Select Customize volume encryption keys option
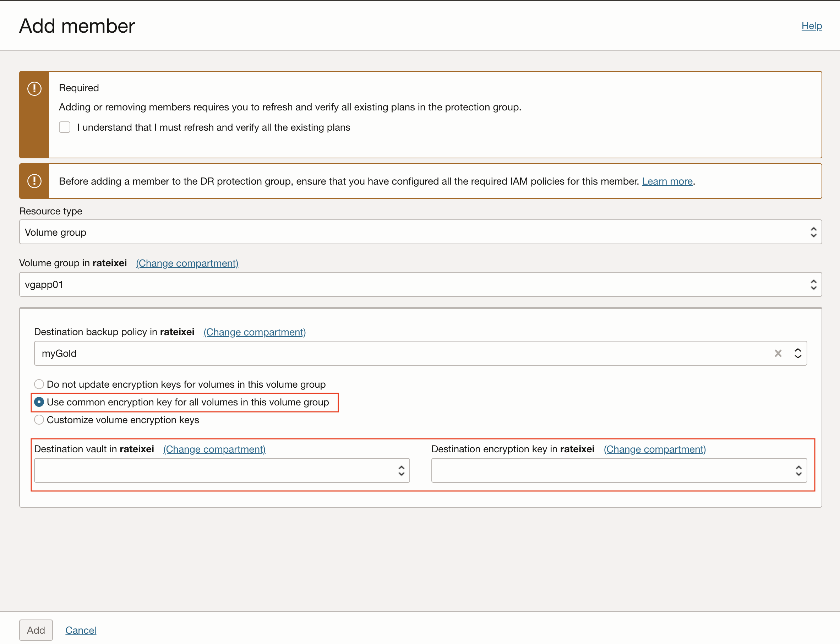Viewport: 840px width, 644px height. tap(39, 420)
